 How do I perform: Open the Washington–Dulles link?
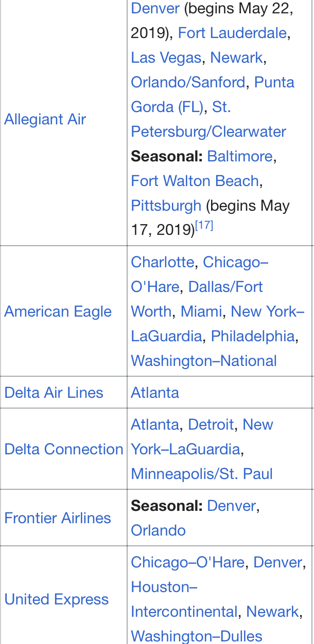tap(197, 636)
